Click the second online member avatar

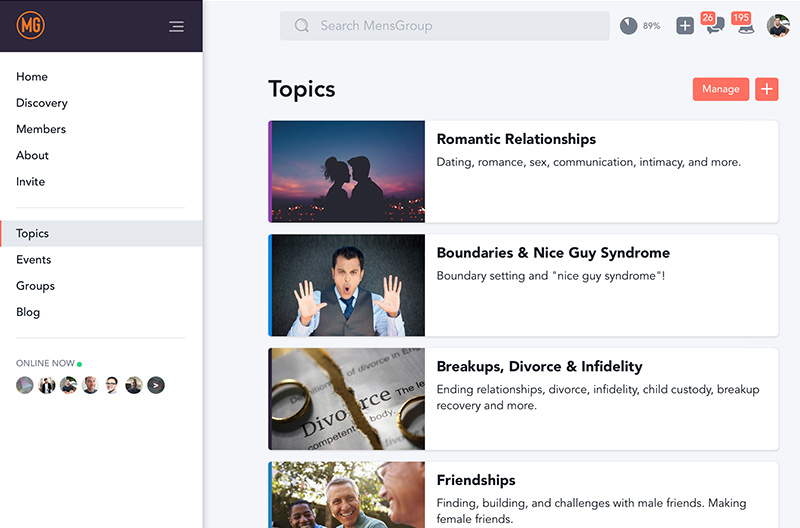pos(46,385)
